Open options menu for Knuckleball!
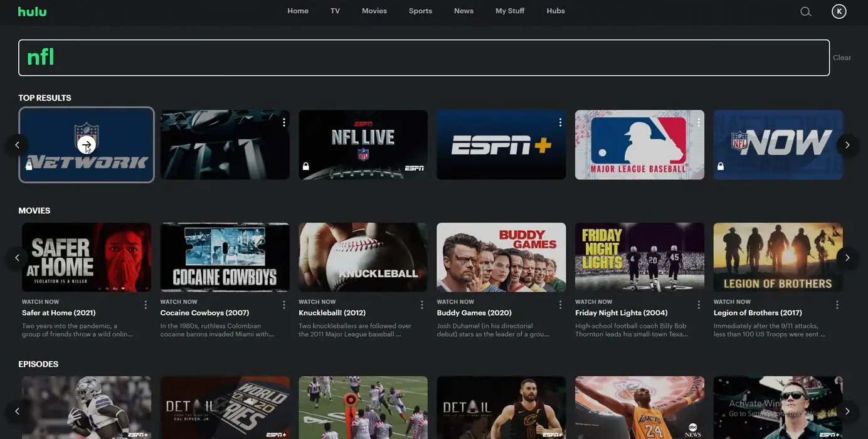The height and width of the screenshot is (439, 868). [x=422, y=305]
